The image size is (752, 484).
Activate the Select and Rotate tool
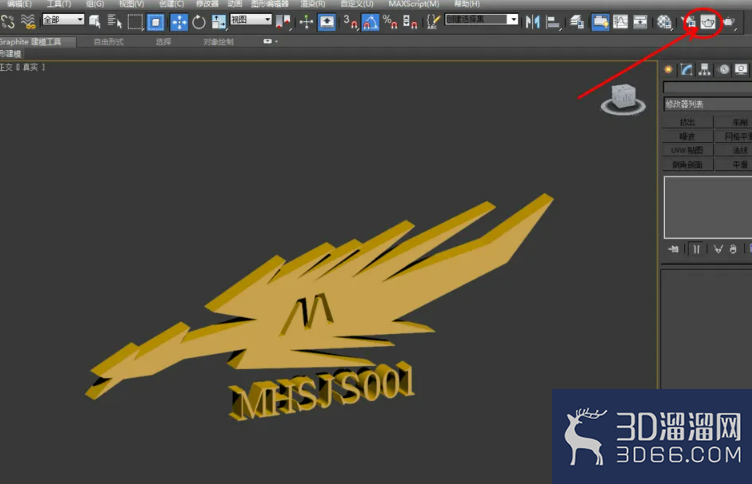pos(199,22)
